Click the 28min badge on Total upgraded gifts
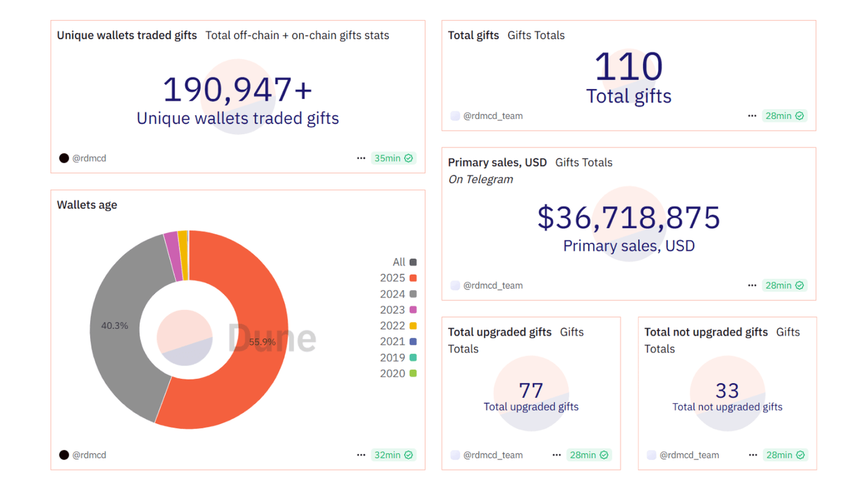This screenshot has width=868, height=488. 589,455
